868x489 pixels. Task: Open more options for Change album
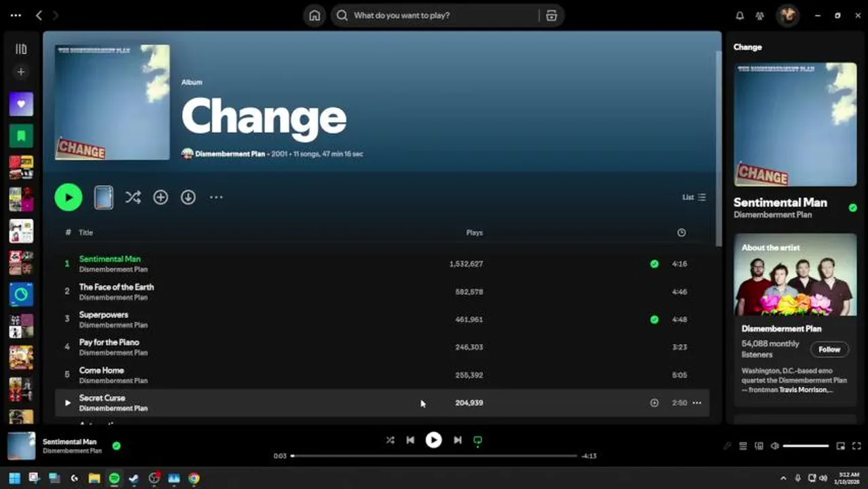[x=216, y=197]
